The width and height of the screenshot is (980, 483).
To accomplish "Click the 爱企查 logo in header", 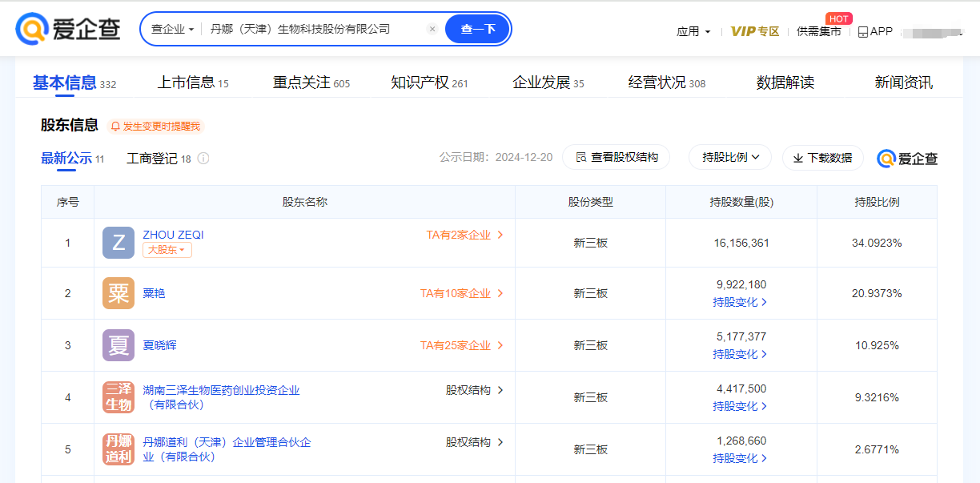I will 68,29.
